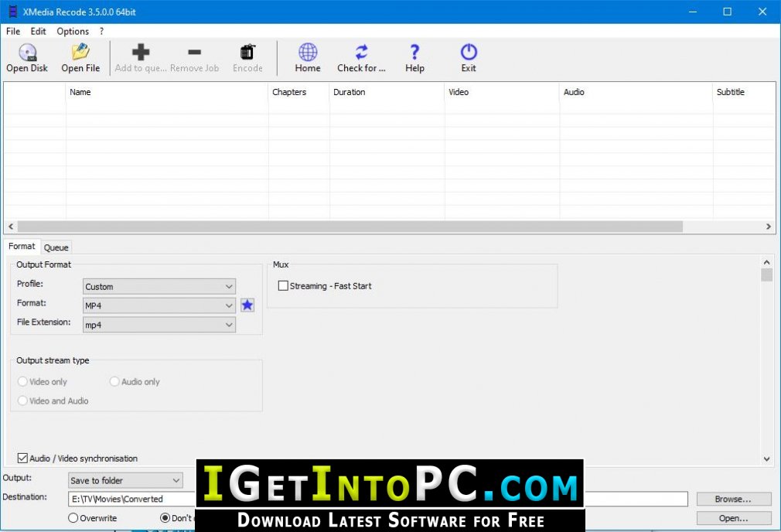Click the XMedia Recode title bar app icon
Image resolution: width=781 pixels, height=532 pixels.
point(13,12)
